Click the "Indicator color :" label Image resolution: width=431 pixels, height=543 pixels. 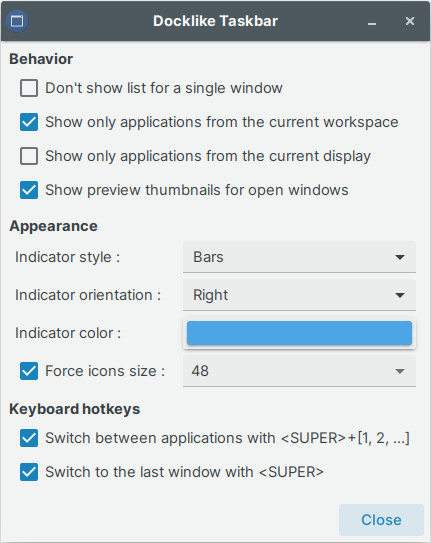click(x=68, y=333)
